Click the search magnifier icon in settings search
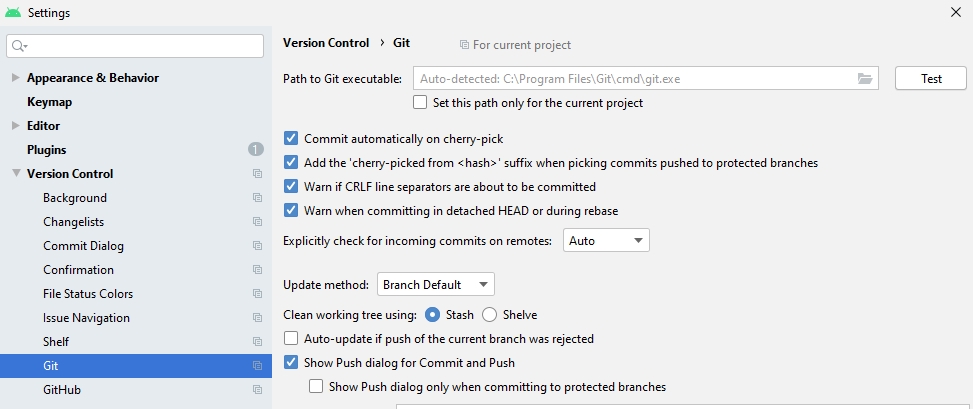Viewport: 973px width, 409px height. [x=19, y=46]
